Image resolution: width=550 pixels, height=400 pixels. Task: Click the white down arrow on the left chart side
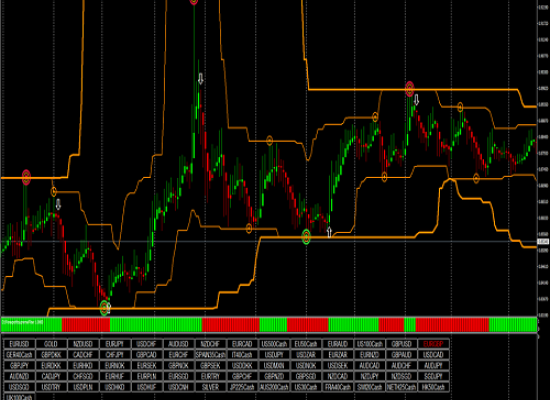(x=58, y=204)
